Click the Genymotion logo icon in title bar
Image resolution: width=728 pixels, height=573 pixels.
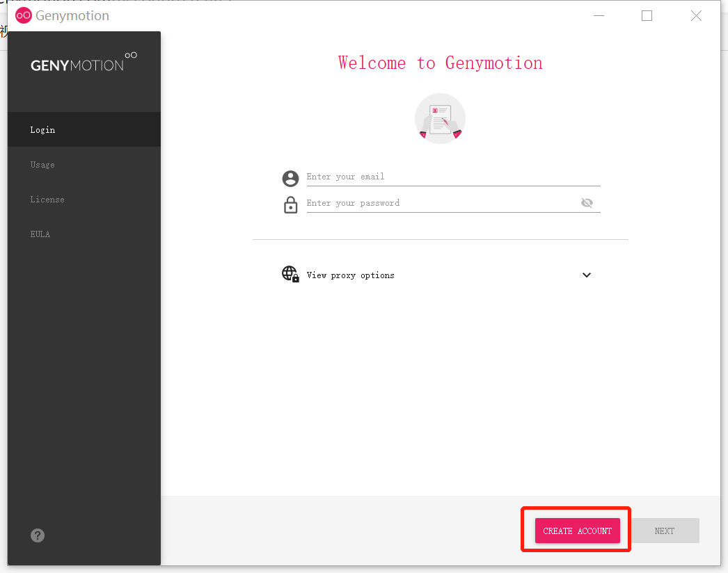[x=23, y=15]
